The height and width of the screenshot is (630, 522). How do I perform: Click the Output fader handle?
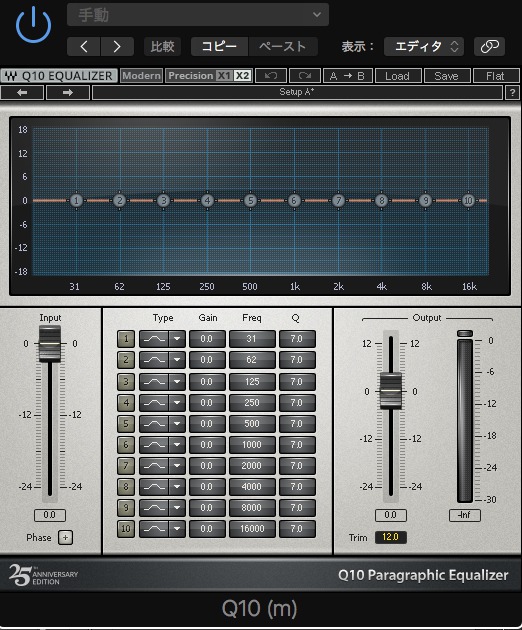pyautogui.click(x=391, y=391)
